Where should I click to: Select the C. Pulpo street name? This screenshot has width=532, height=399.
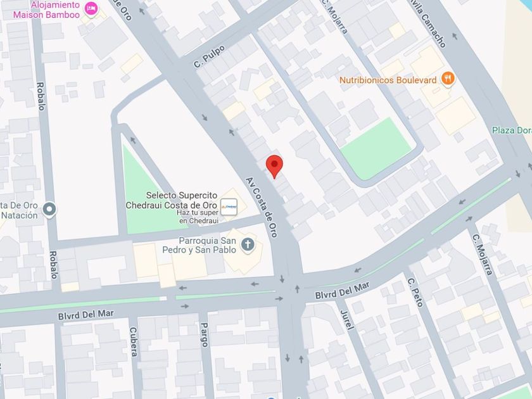pyautogui.click(x=209, y=56)
